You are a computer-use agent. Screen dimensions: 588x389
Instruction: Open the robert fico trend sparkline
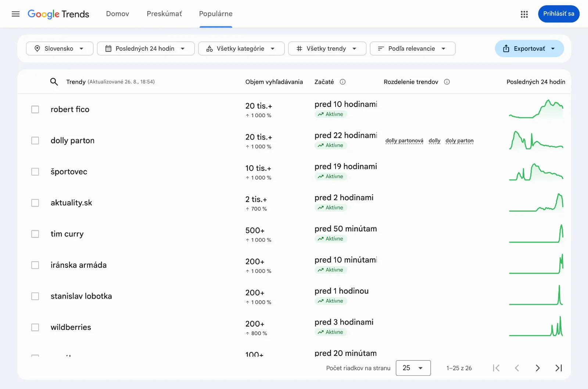click(x=536, y=109)
